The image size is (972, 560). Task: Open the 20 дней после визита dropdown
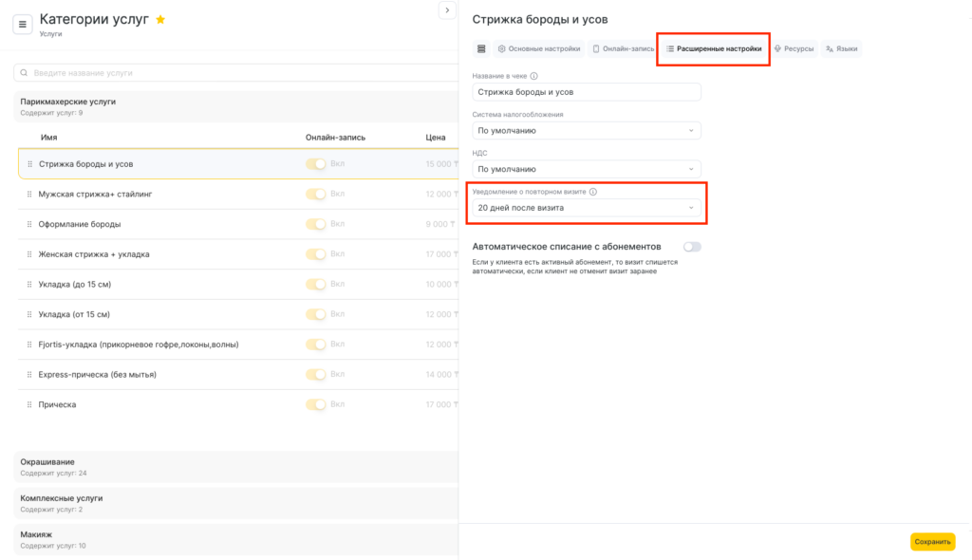[x=587, y=207]
